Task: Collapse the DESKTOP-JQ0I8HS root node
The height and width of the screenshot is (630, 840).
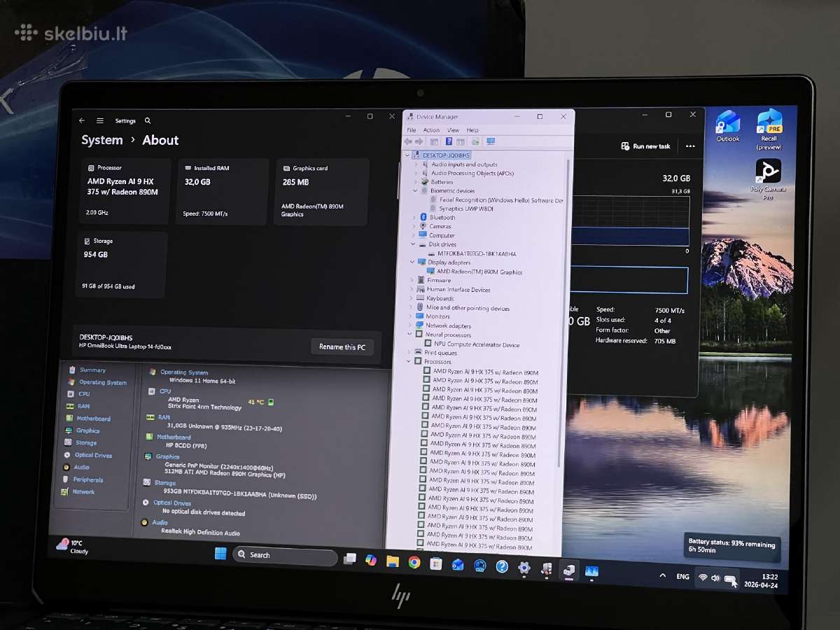Action: tap(408, 155)
